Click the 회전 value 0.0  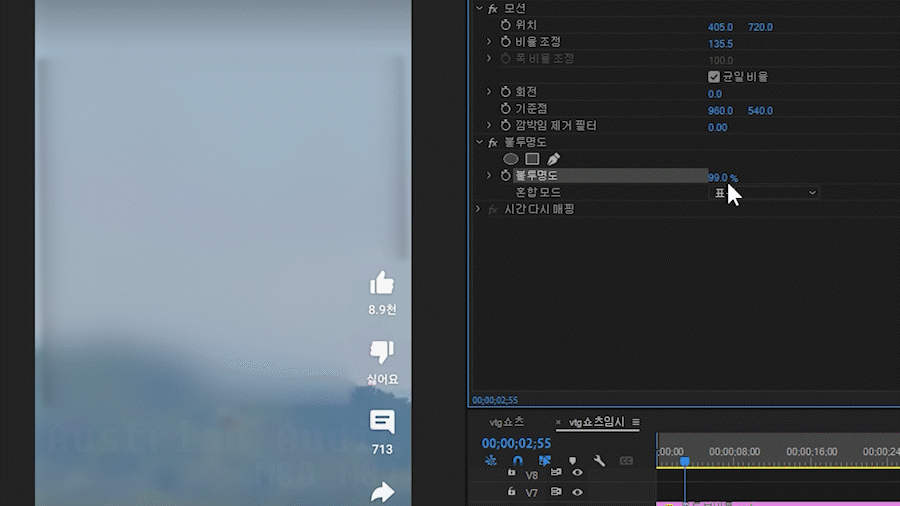pos(715,94)
